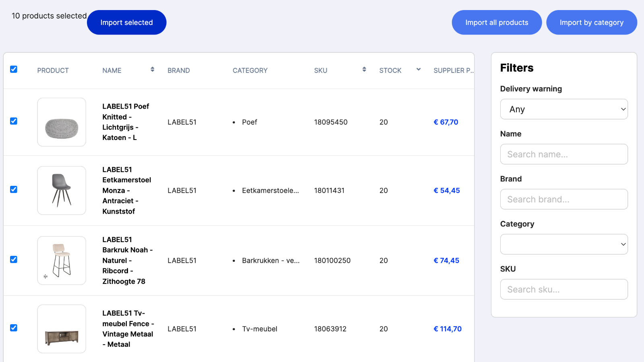This screenshot has height=362, width=644.
Task: Click the Import by category button
Action: tap(592, 23)
